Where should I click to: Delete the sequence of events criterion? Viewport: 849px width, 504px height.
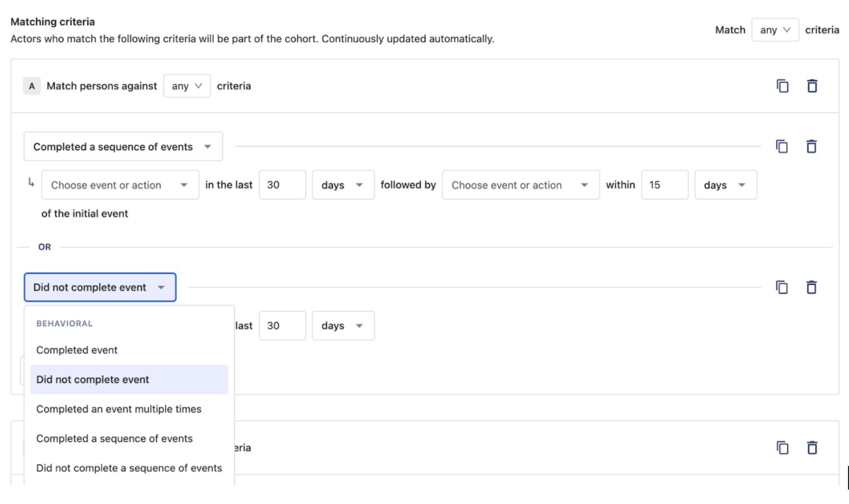pos(811,147)
